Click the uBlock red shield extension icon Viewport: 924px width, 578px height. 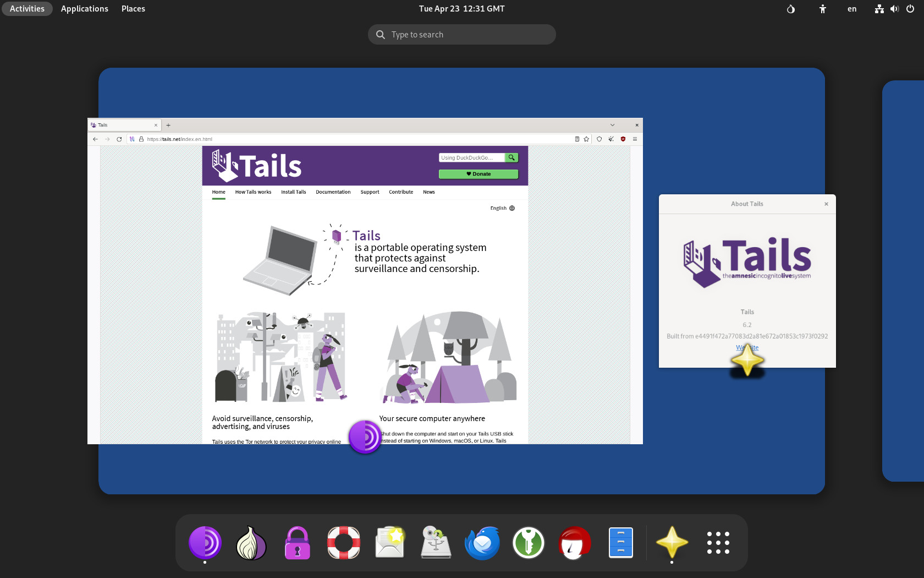click(623, 139)
